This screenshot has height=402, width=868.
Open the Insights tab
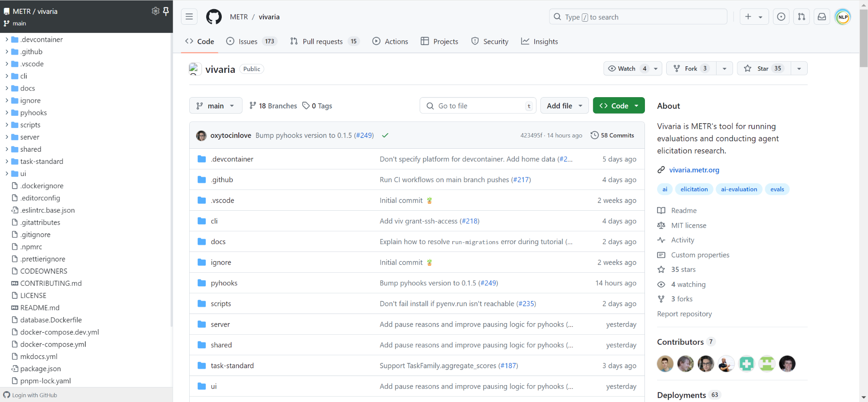[539, 42]
